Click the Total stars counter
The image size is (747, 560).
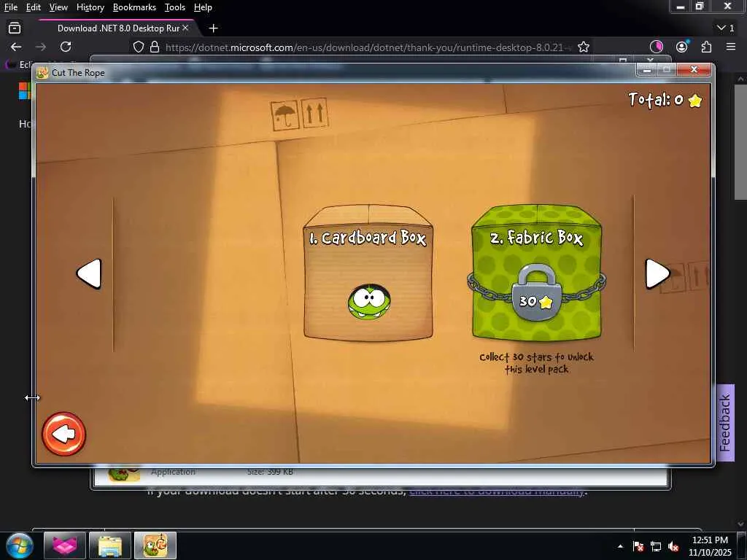(665, 99)
